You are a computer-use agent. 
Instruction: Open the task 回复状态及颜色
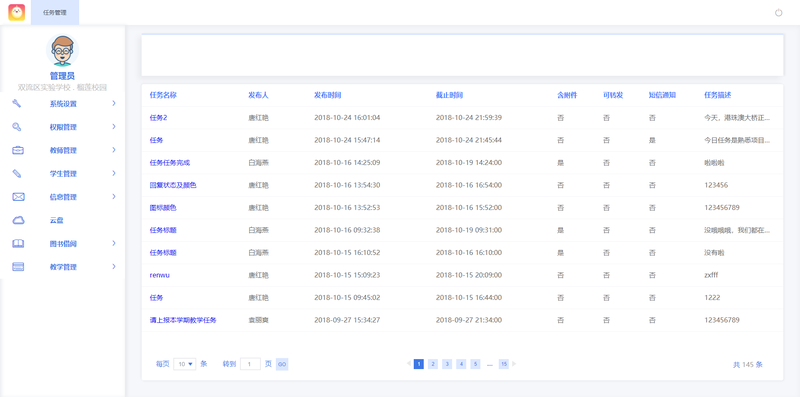click(173, 185)
